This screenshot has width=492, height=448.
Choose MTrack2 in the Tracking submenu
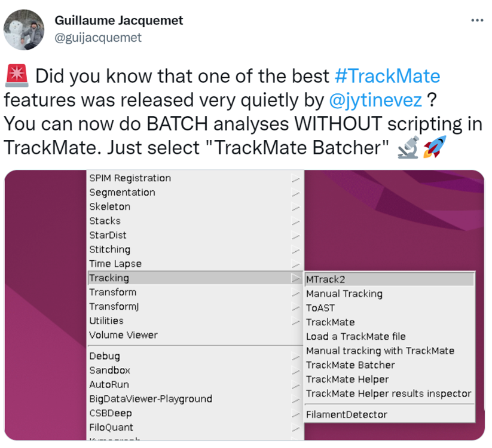click(326, 279)
